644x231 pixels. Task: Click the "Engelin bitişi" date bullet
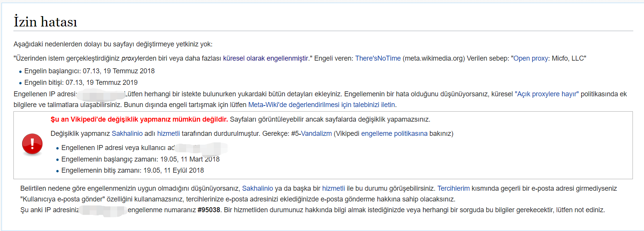click(x=81, y=82)
